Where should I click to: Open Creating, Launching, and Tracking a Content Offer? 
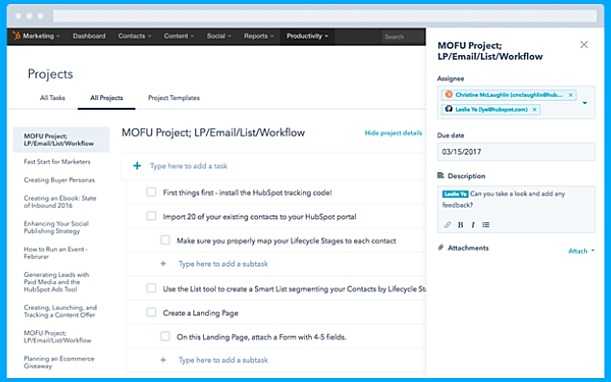pyautogui.click(x=60, y=311)
